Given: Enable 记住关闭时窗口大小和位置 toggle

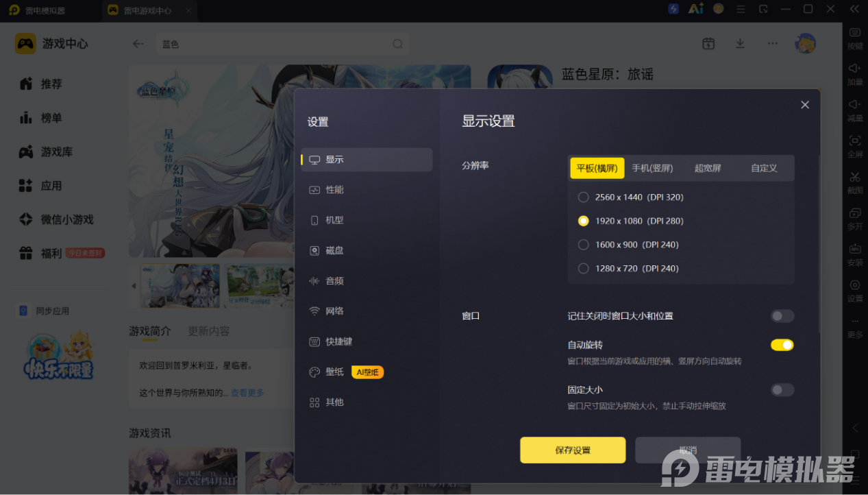Looking at the screenshot, I should coord(782,316).
